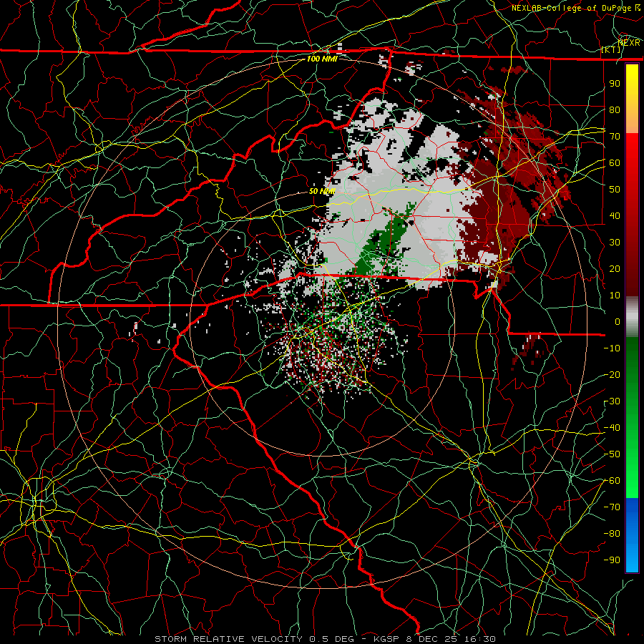Click the blue bottom segment of color bar
The height and width of the screenshot is (644, 644).
pos(632,535)
